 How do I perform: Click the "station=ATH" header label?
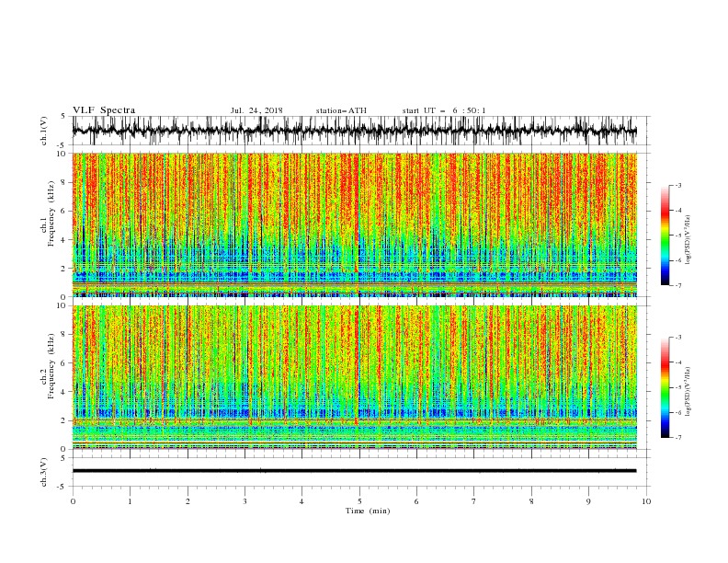click(x=341, y=110)
